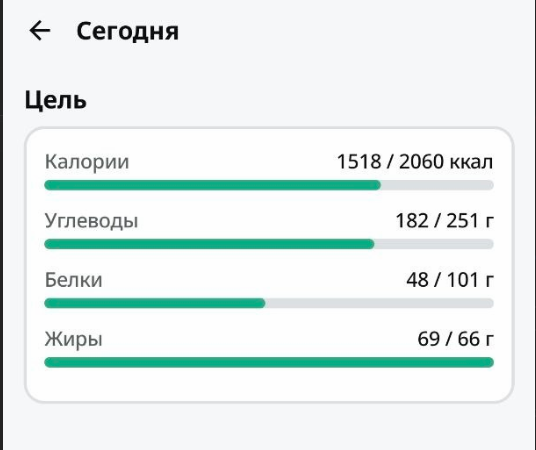Tap the 182 / 251 г value
Screen dimensions: 536x450
coord(444,221)
